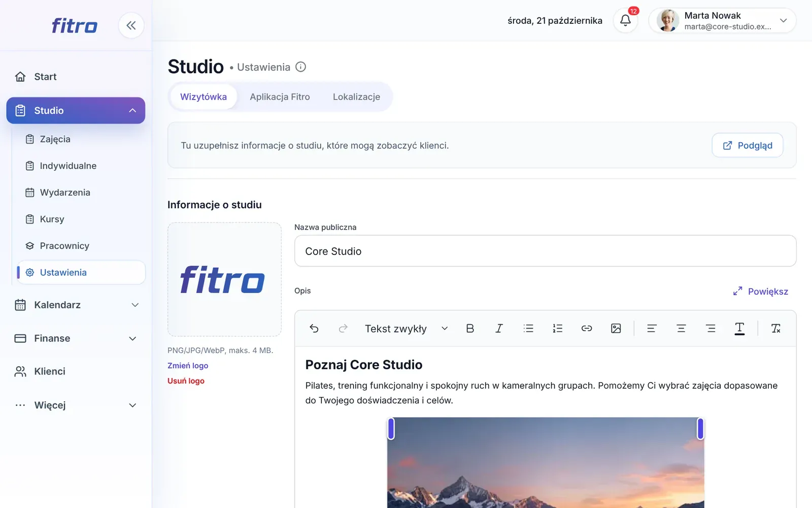
Task: Click Powiększ to enlarge editor
Action: click(x=761, y=291)
